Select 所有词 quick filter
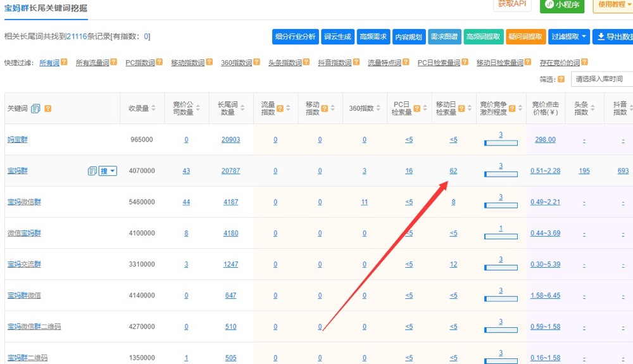The height and width of the screenshot is (364, 633). (x=49, y=63)
